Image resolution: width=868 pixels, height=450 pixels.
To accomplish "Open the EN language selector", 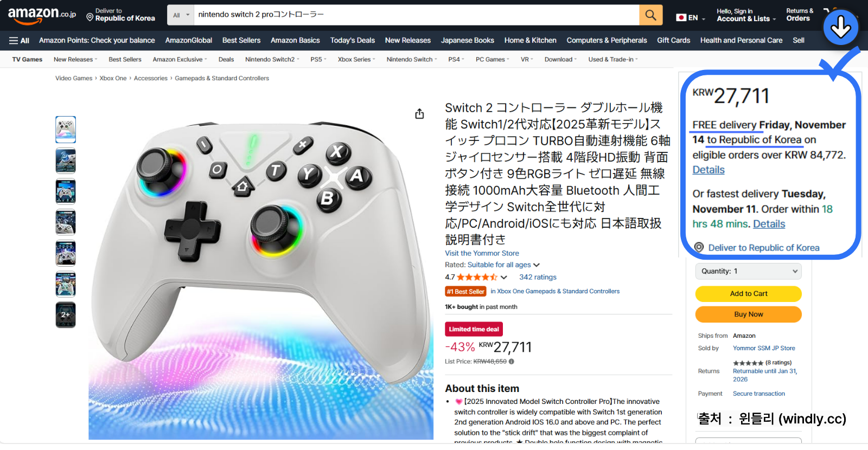I will 691,18.
